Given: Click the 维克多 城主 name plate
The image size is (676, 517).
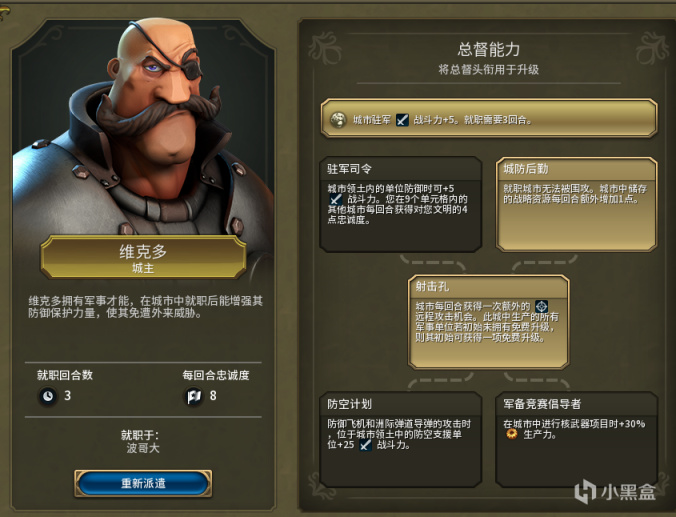Looking at the screenshot, I should point(143,257).
